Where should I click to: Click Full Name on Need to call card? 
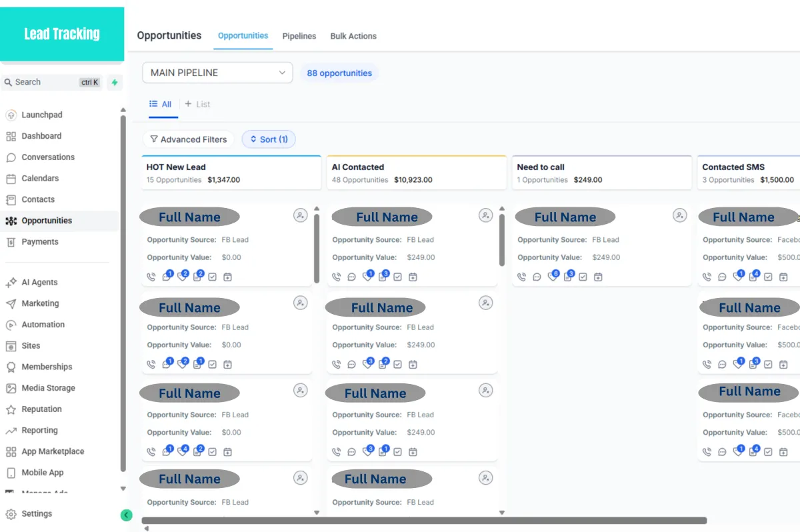click(x=565, y=217)
